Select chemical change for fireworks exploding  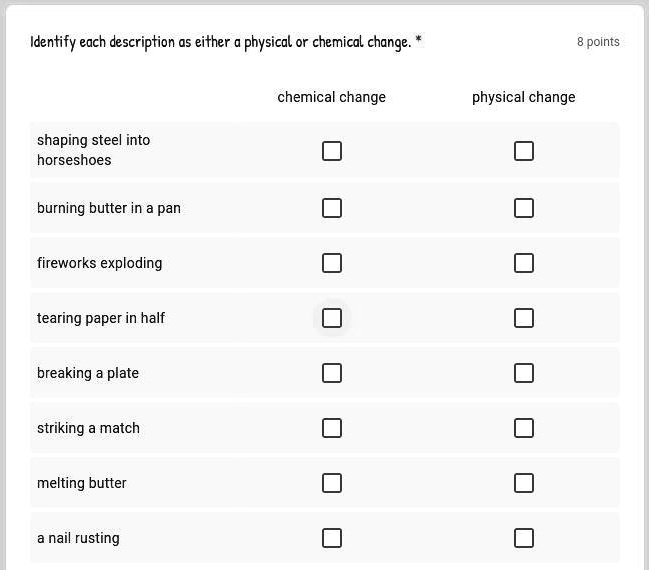[332, 263]
